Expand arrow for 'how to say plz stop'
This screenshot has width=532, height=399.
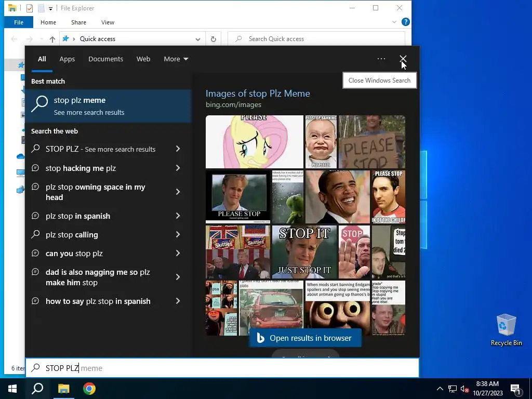(x=178, y=301)
